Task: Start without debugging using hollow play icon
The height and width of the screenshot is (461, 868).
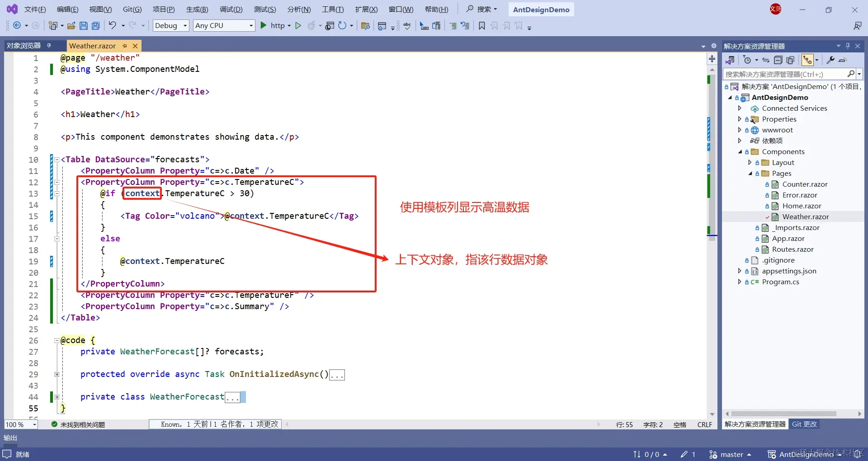Action: [298, 25]
